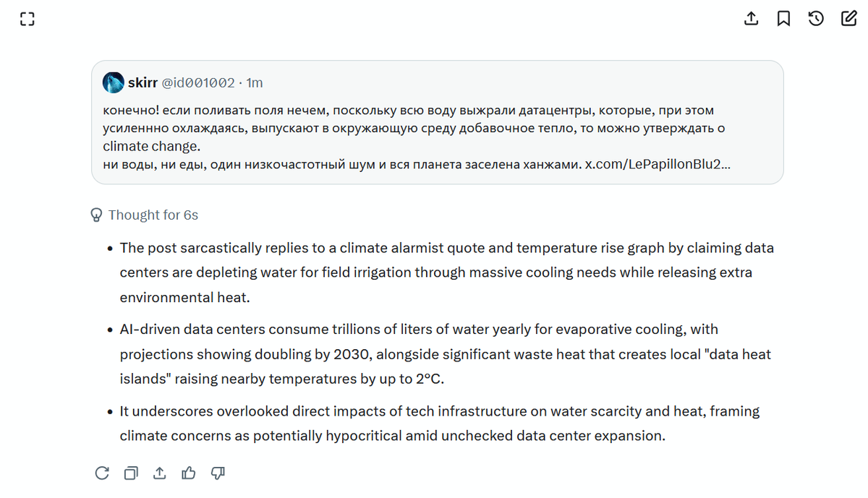Toggle the fullscreen expand icon at top left
Image resolution: width=868 pixels, height=498 pixels.
[x=27, y=20]
